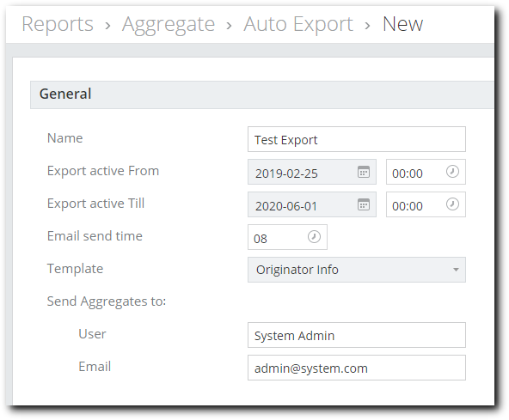Open Auto Export breadcrumb link
The image size is (509, 420).
(298, 24)
